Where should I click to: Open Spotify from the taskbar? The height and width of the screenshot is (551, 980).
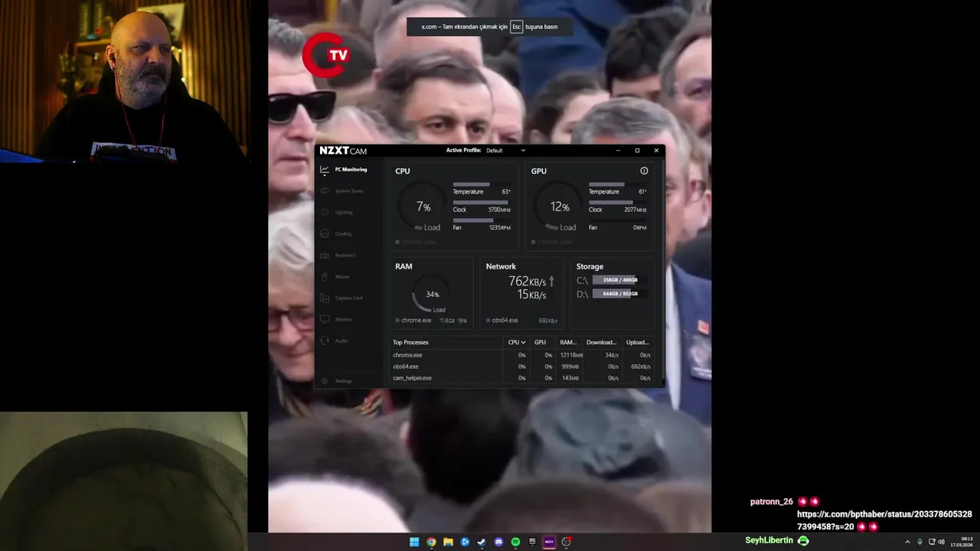coord(515,542)
